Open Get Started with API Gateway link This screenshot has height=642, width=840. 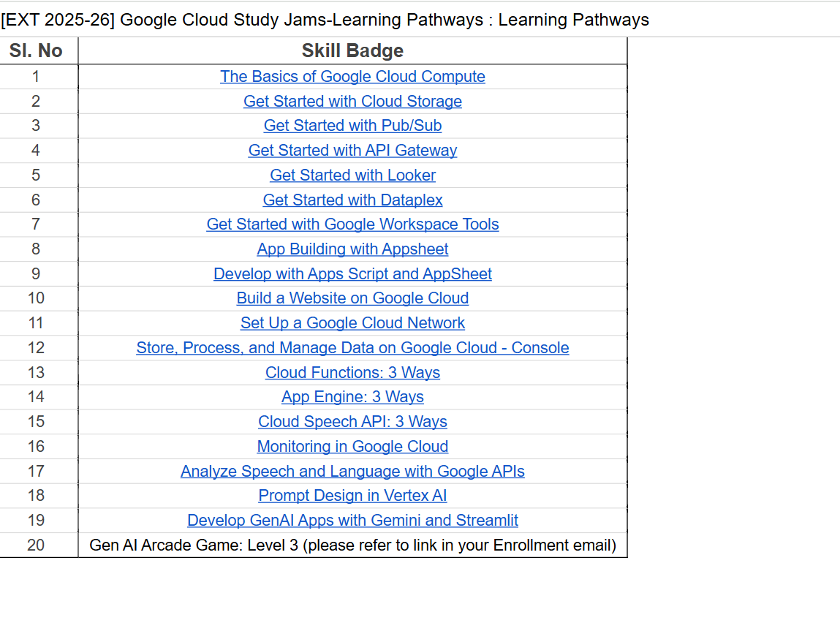pos(353,150)
